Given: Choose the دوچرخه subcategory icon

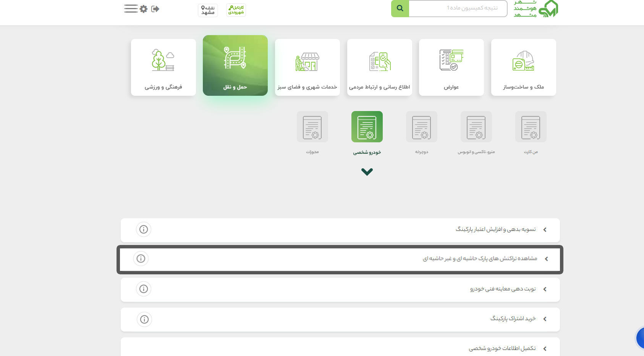Looking at the screenshot, I should tap(422, 127).
